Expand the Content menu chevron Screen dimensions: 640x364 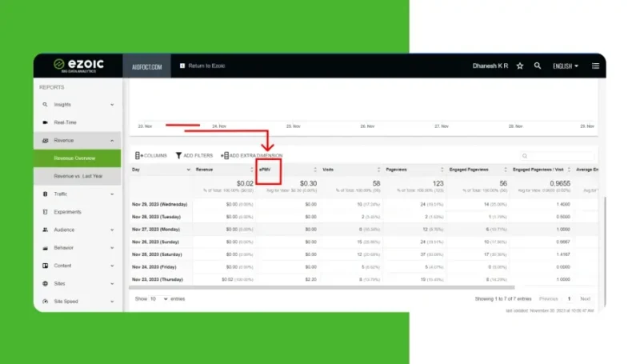click(x=112, y=266)
